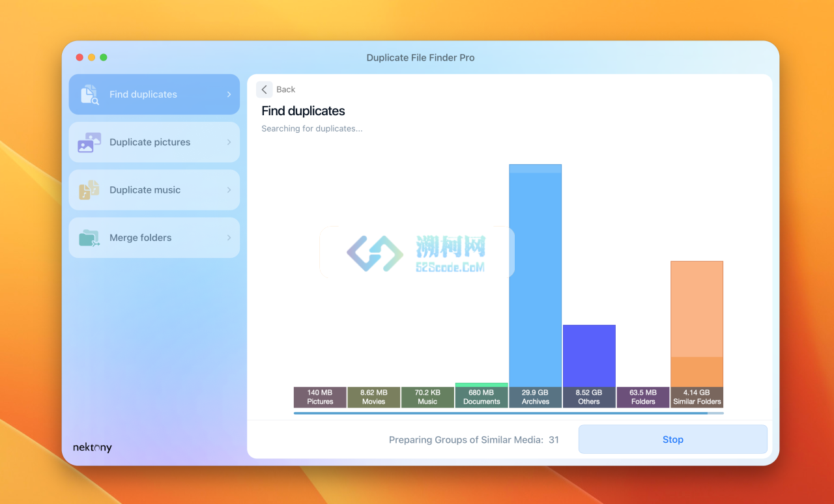Click the 8.52 GB Others label
The image size is (834, 504).
[x=589, y=397]
